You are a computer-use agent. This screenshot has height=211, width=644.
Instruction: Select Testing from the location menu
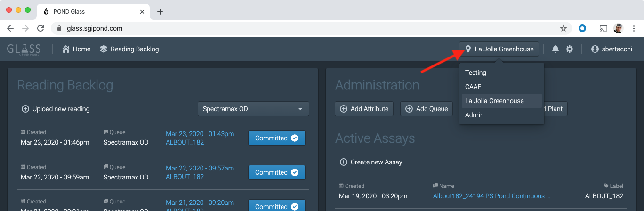501,73
